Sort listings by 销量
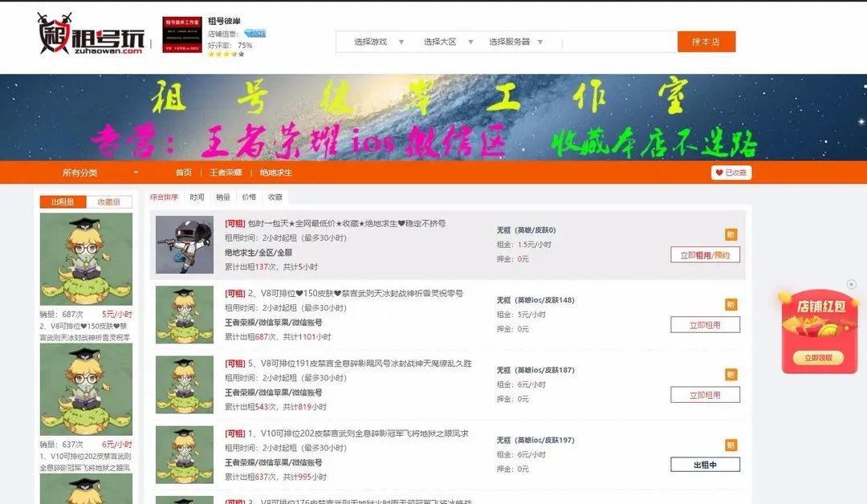This screenshot has height=504, width=867. click(223, 197)
